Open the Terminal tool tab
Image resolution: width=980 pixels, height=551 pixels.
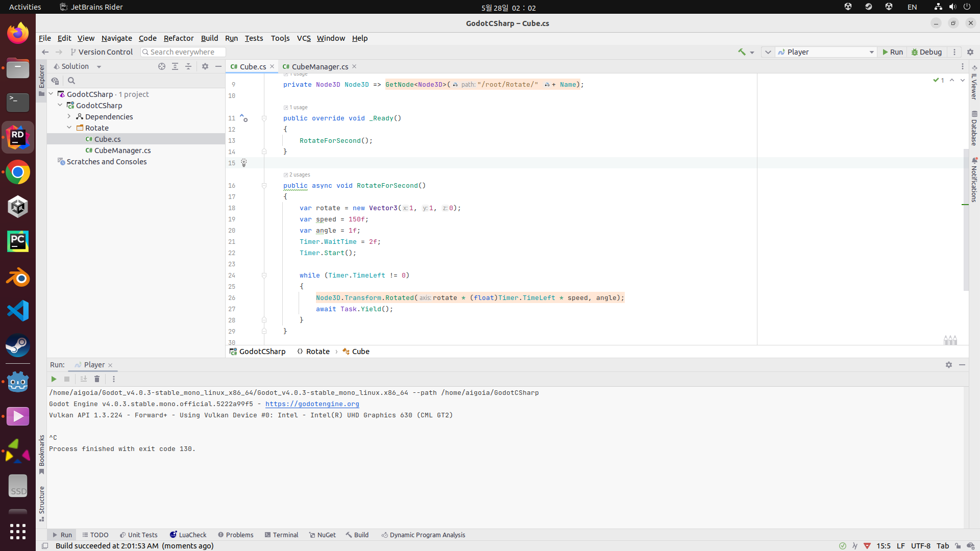[281, 535]
